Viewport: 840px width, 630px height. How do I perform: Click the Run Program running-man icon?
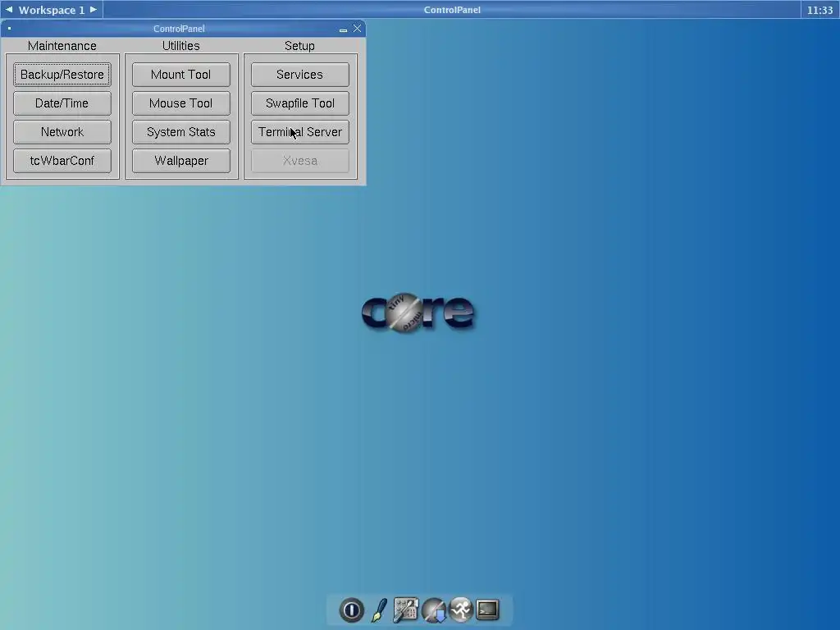point(461,609)
